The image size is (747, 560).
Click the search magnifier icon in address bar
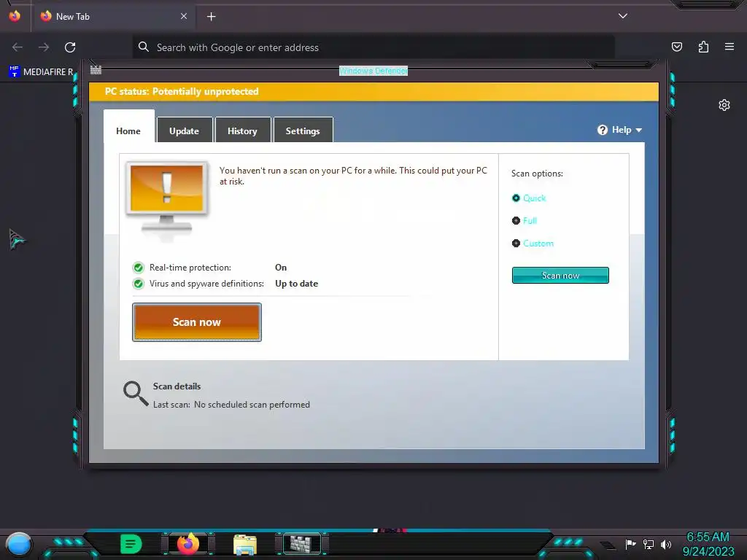144,47
